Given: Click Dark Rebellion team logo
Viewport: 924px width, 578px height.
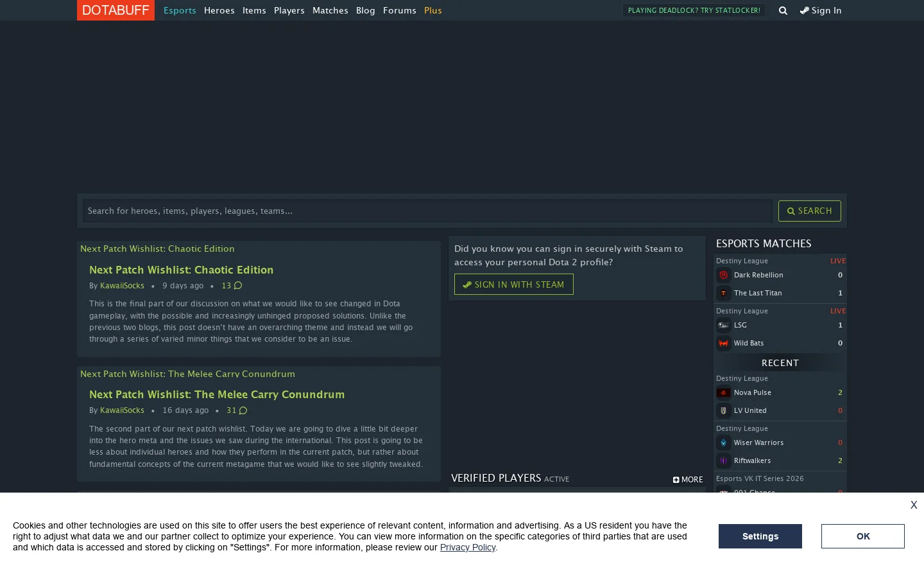Looking at the screenshot, I should coord(724,275).
